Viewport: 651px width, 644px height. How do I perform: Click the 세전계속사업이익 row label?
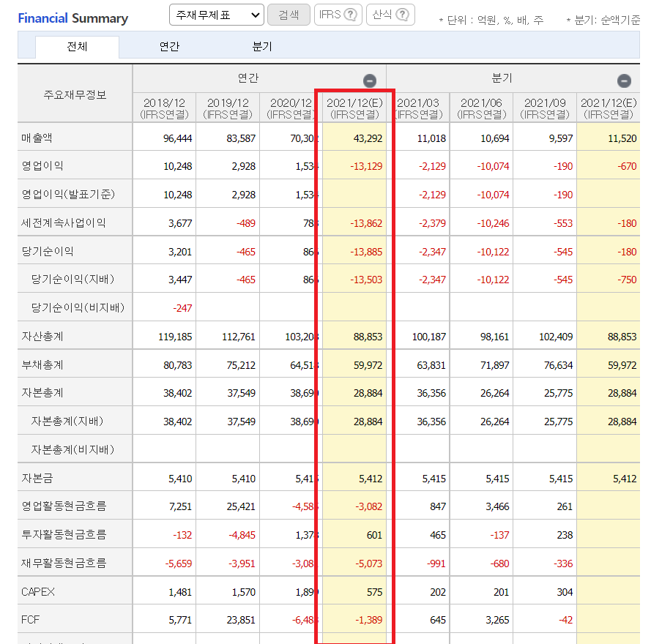click(x=64, y=222)
